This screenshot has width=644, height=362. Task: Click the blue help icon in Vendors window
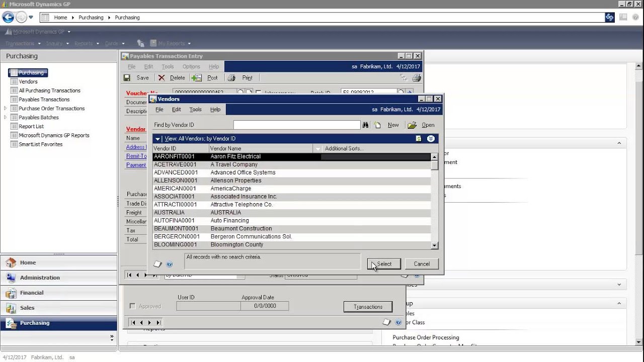pos(170,264)
